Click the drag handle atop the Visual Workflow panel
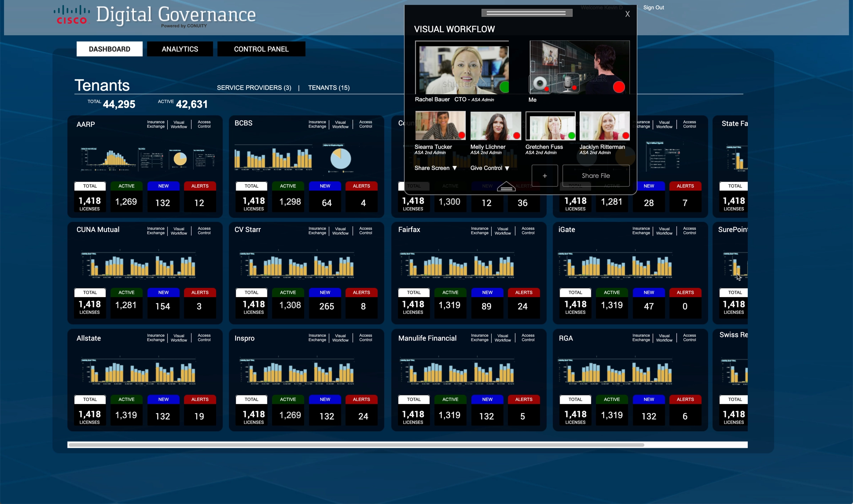The height and width of the screenshot is (504, 853). pyautogui.click(x=527, y=13)
